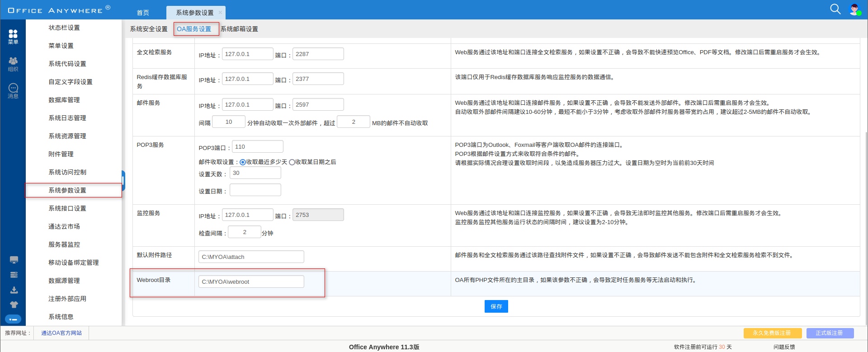868x352 pixels.
Task: Open 系统访问控制 in side menu
Action: (67, 172)
